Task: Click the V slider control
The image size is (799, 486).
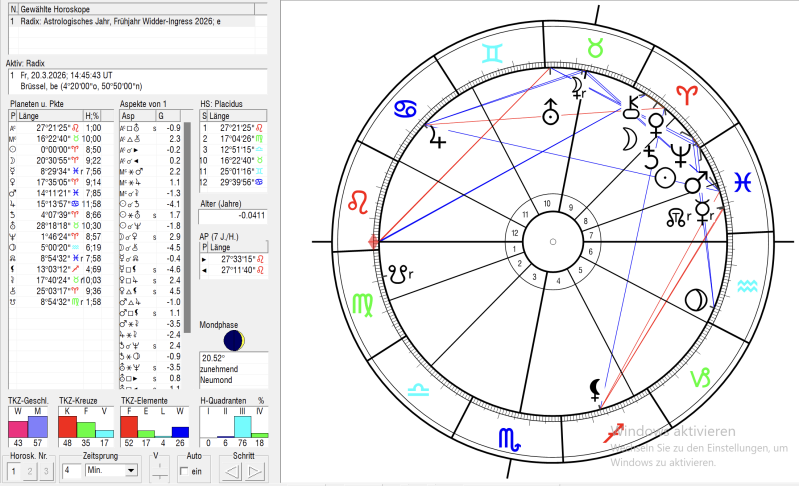Action: point(156,470)
